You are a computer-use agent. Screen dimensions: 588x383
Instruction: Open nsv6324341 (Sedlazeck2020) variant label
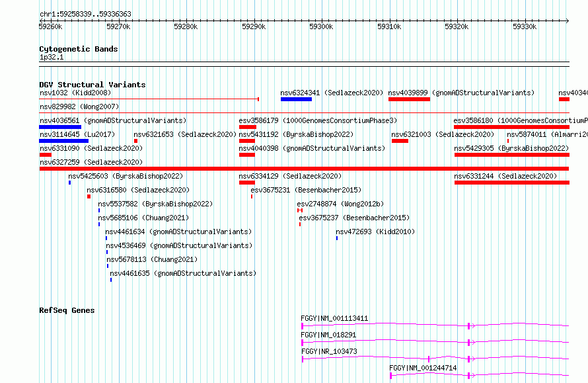[x=332, y=93]
